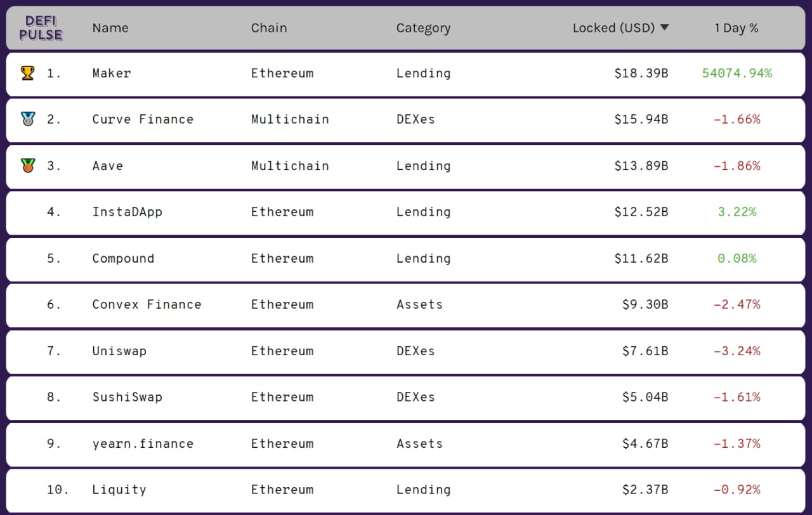Sort by the 1 Day % column header
812x515 pixels.
click(736, 28)
